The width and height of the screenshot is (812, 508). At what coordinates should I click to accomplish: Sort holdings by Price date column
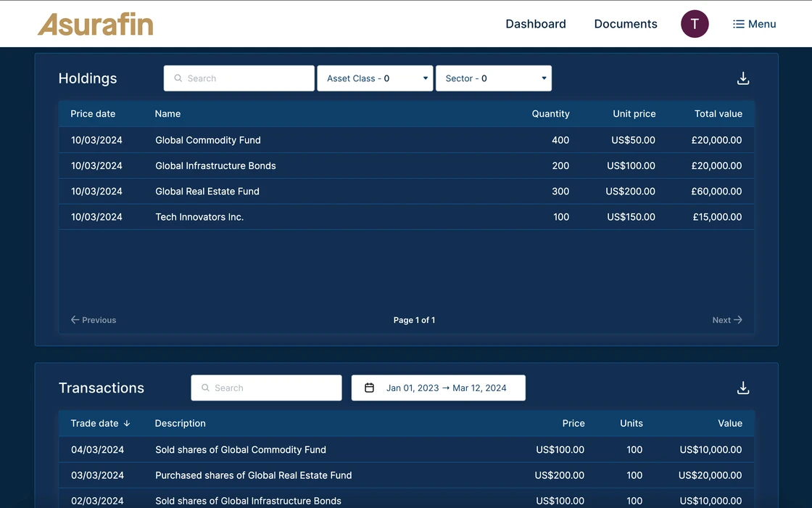pos(94,113)
